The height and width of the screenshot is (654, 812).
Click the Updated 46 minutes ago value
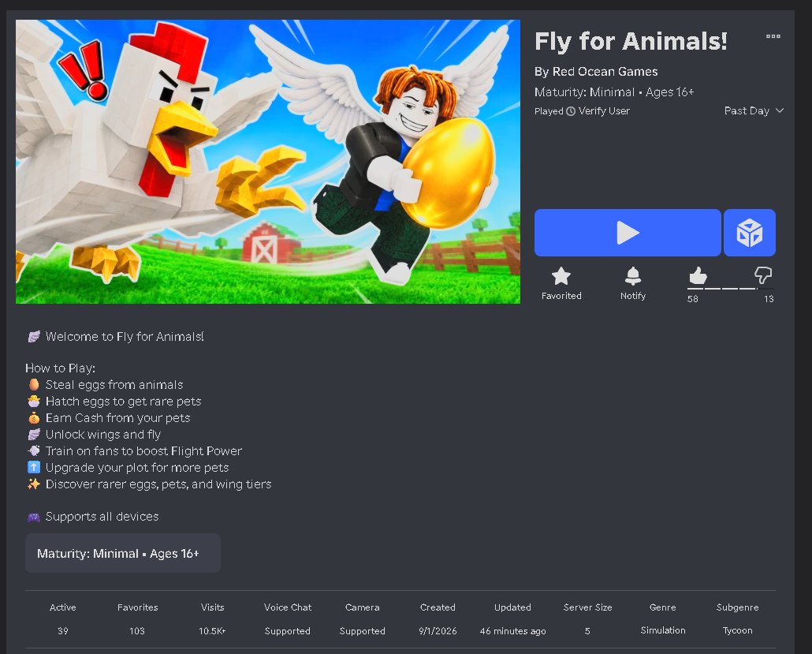[x=512, y=630]
